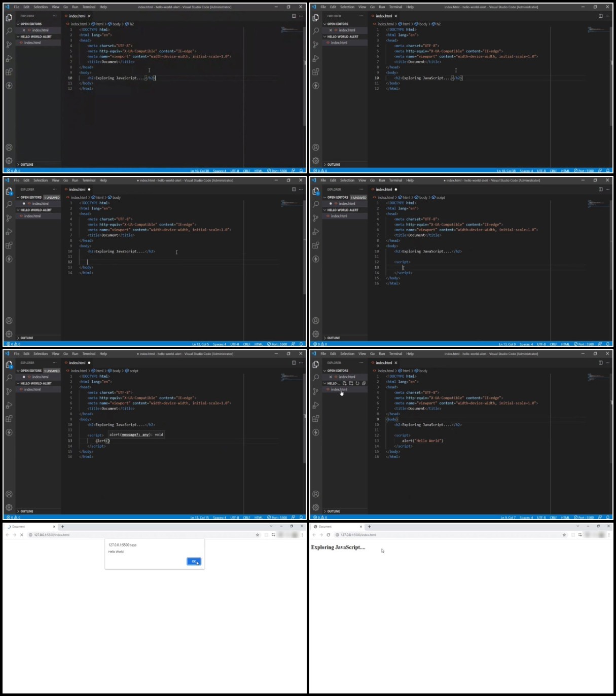
Task: Click back arrow in browser showing Exploring JavaScript
Action: point(314,535)
